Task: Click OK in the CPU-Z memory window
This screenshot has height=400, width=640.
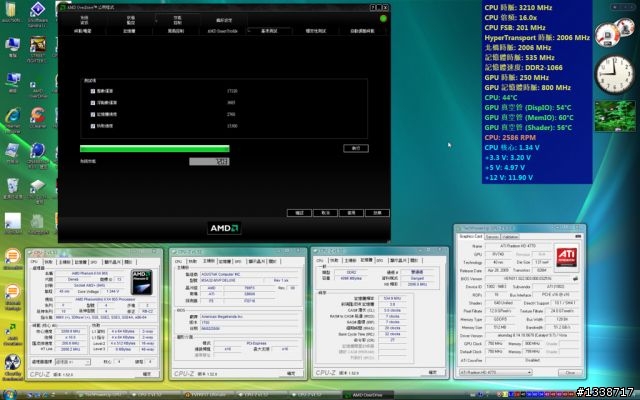Action: tap(432, 372)
